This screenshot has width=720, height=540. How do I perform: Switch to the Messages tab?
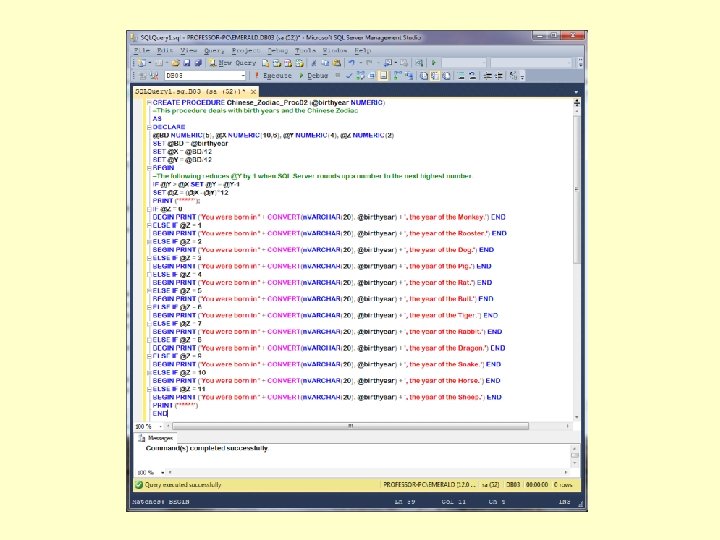click(156, 438)
